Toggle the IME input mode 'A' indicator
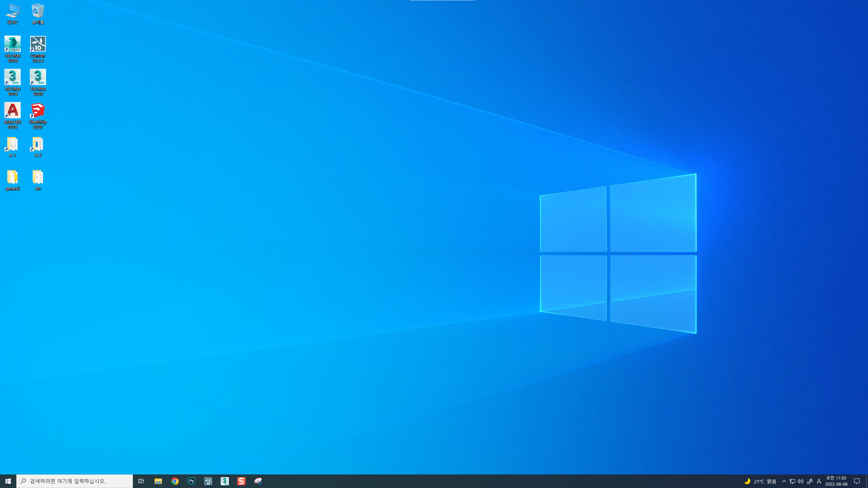Image resolution: width=868 pixels, height=488 pixels. click(x=819, y=481)
